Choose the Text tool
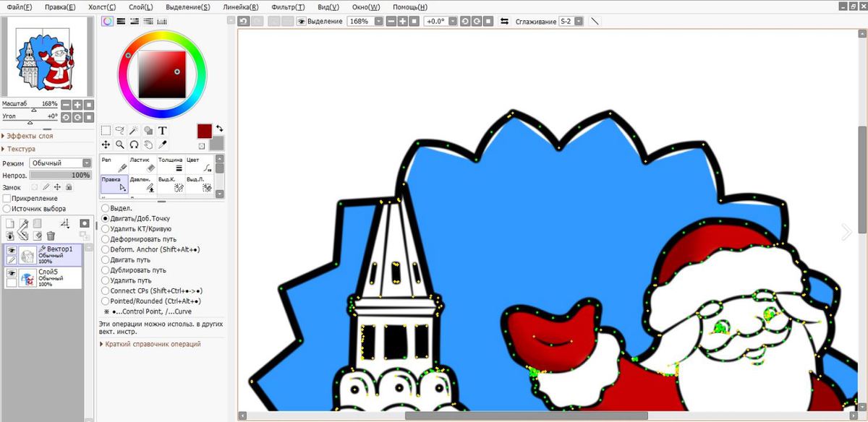This screenshot has width=868, height=422. click(x=163, y=131)
